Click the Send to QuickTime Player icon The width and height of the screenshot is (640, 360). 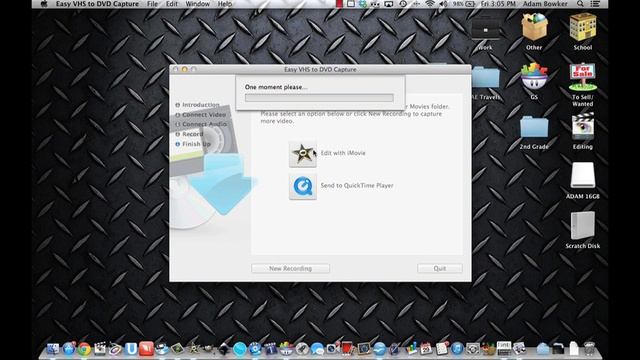click(x=302, y=187)
